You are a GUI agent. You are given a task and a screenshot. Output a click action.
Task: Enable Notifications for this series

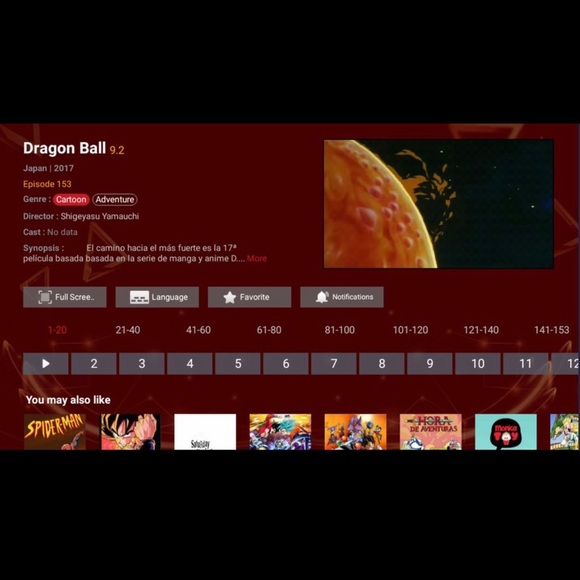click(342, 297)
